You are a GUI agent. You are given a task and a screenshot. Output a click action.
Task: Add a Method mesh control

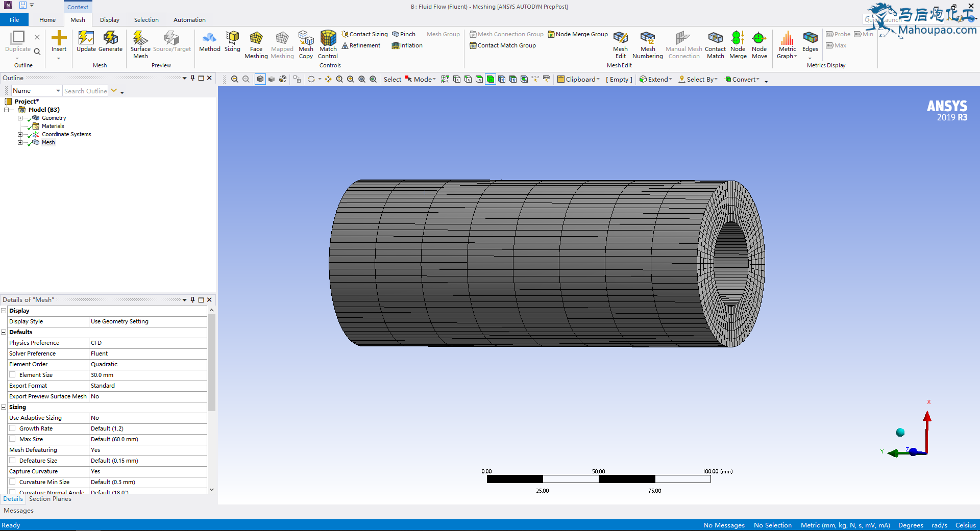coord(209,41)
